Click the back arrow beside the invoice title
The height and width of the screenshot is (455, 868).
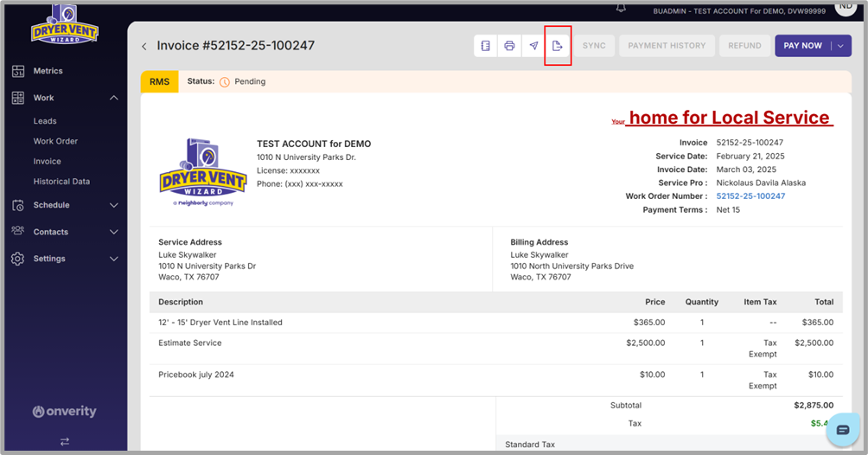click(144, 47)
